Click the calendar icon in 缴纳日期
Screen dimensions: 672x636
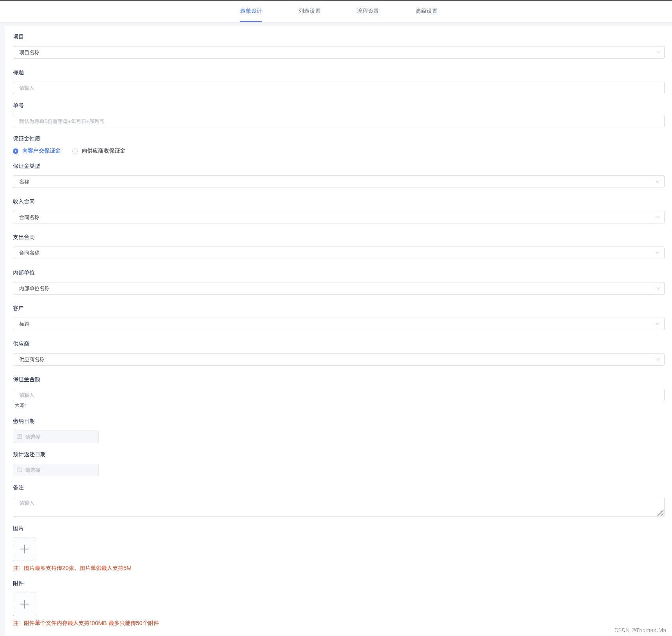pyautogui.click(x=20, y=437)
